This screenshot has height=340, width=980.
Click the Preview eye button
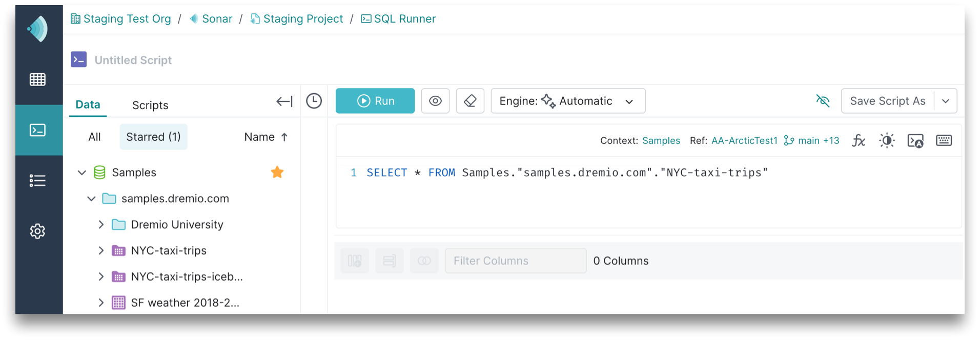click(435, 101)
